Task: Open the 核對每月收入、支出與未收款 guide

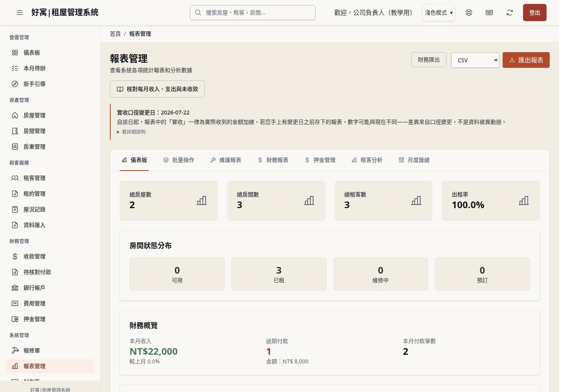Action: click(157, 89)
